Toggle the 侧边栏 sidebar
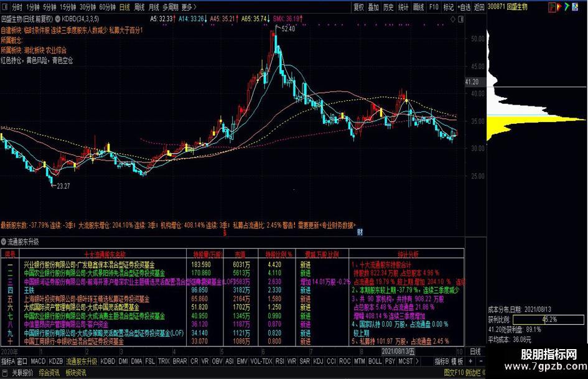 coord(474,373)
